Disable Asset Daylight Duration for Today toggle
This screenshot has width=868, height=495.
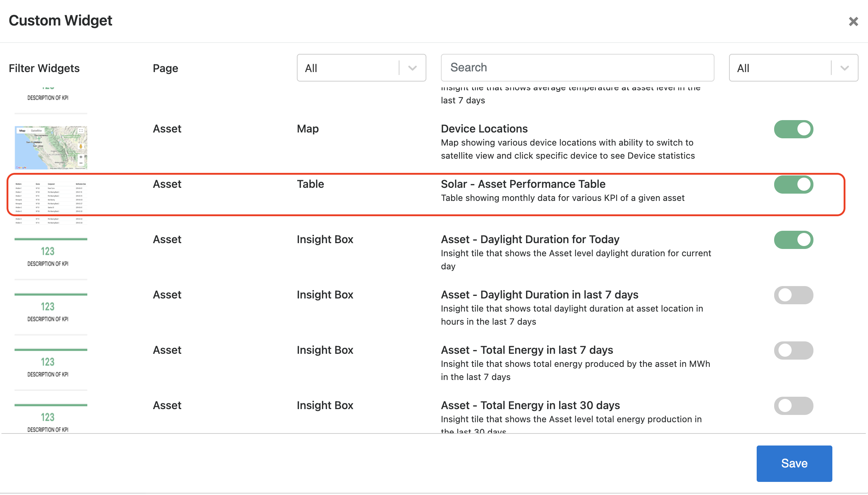coord(793,240)
